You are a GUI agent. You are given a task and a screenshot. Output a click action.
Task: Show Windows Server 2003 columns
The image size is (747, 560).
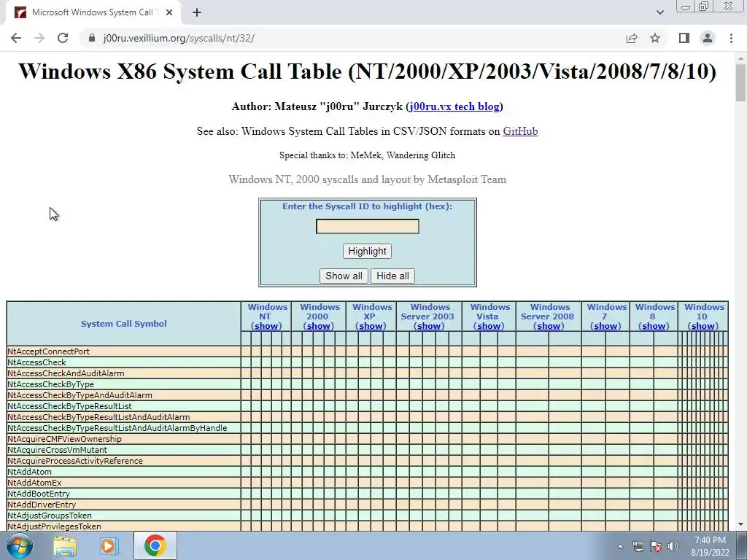point(429,326)
